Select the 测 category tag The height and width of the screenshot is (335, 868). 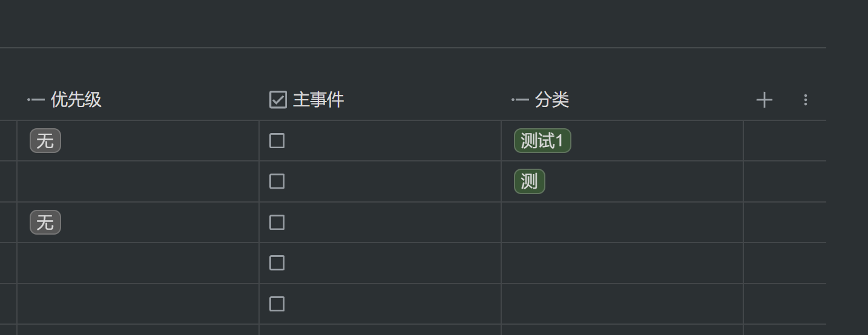529,181
